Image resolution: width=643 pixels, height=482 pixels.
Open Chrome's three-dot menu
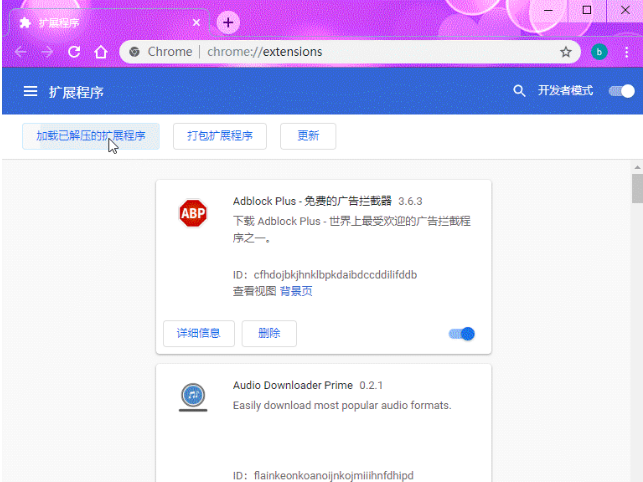pyautogui.click(x=627, y=52)
